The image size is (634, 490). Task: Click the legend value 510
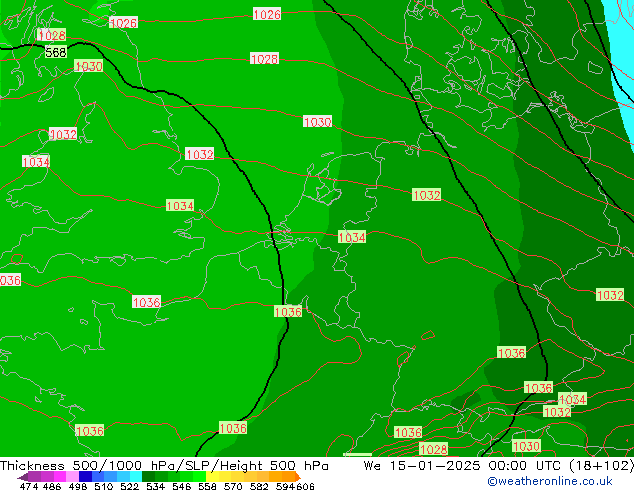(x=104, y=486)
